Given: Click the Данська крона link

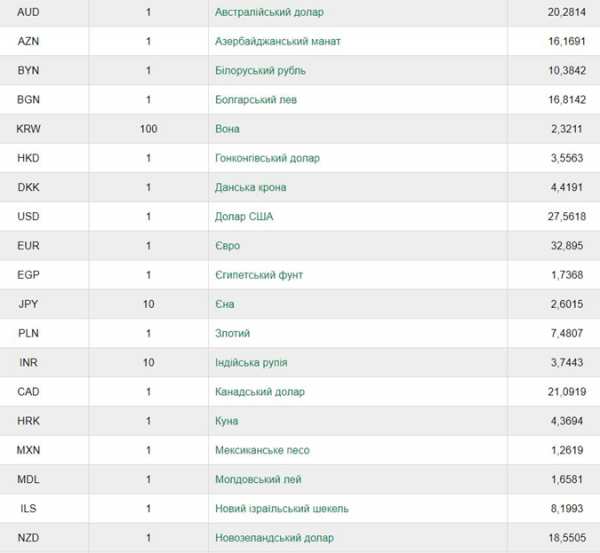Looking at the screenshot, I should 250,188.
